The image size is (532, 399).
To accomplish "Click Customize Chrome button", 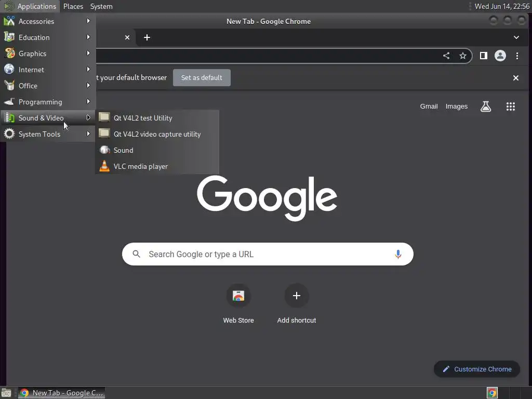I will coord(477,369).
